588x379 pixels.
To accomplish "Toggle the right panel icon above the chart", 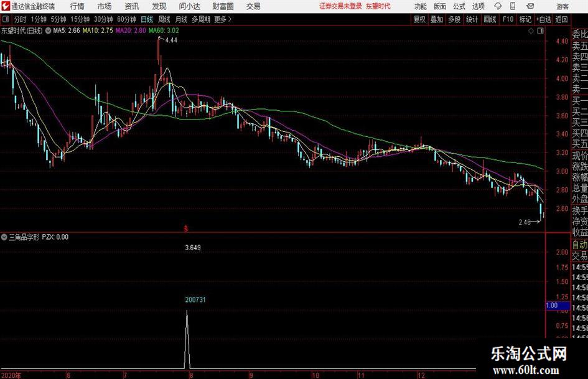I will point(540,31).
